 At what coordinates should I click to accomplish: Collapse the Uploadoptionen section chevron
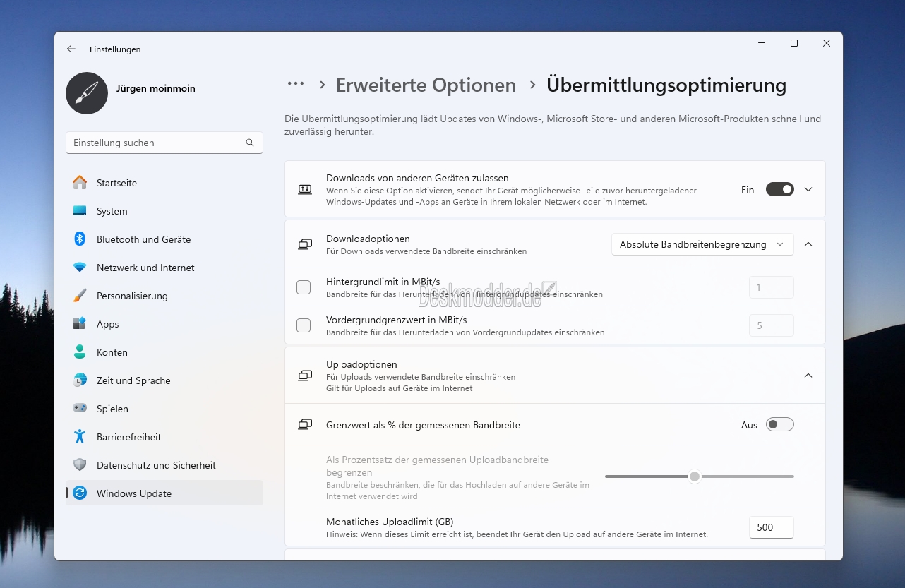809,376
